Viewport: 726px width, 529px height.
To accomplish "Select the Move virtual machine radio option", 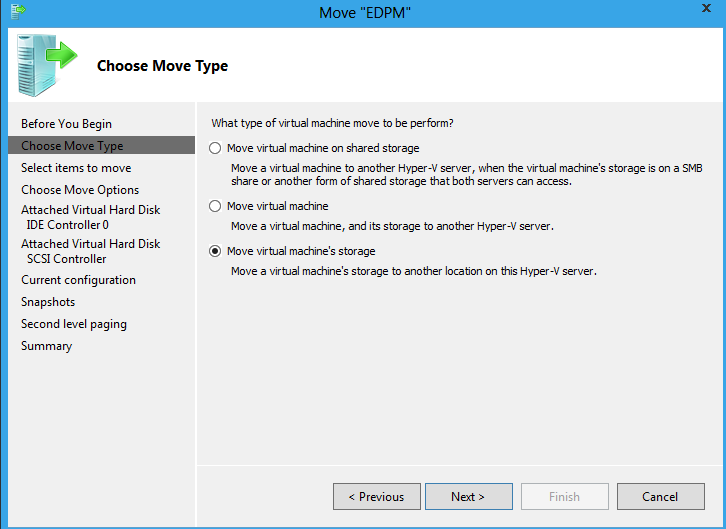I will [x=215, y=206].
